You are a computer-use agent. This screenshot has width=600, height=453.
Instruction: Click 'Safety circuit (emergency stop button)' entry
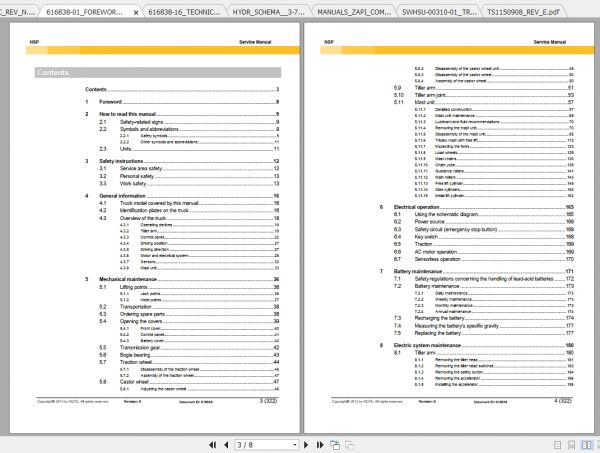456,230
